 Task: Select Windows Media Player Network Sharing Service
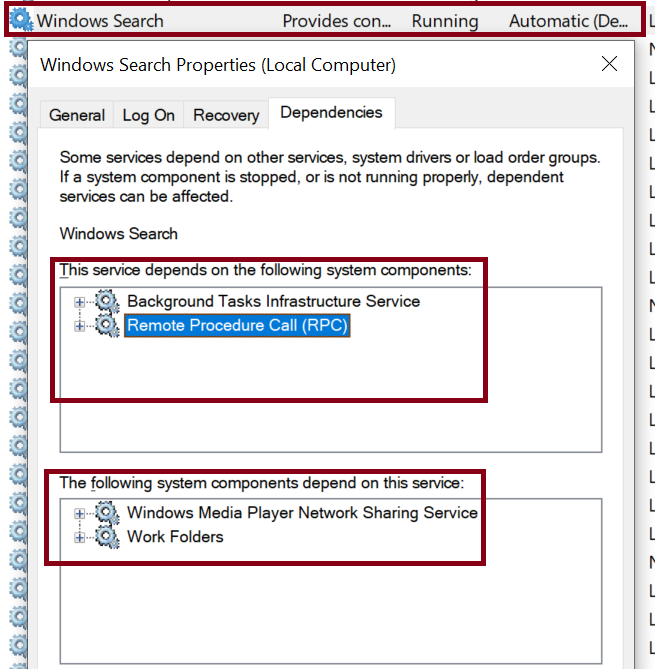(x=302, y=513)
